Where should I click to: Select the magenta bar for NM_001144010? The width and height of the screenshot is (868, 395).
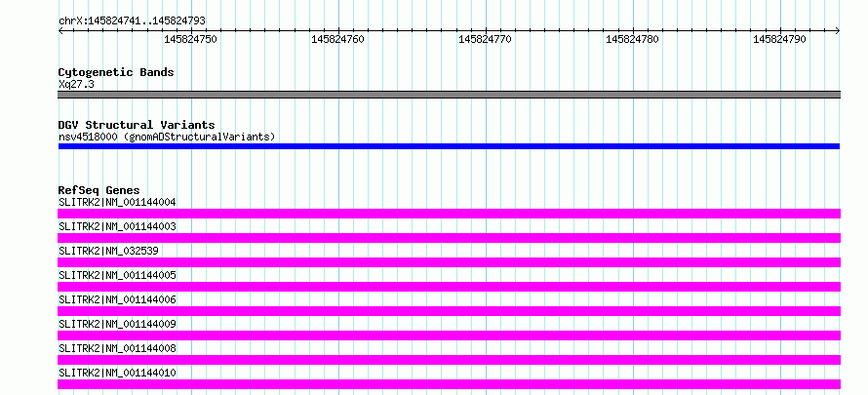click(449, 384)
